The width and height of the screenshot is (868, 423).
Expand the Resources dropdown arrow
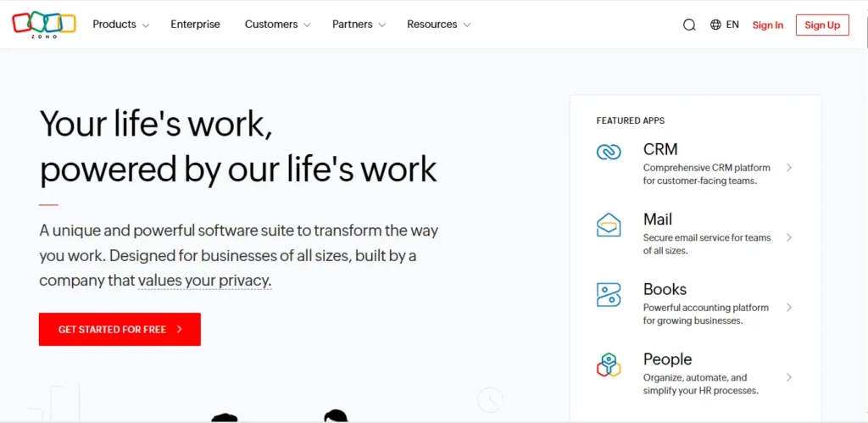point(467,25)
